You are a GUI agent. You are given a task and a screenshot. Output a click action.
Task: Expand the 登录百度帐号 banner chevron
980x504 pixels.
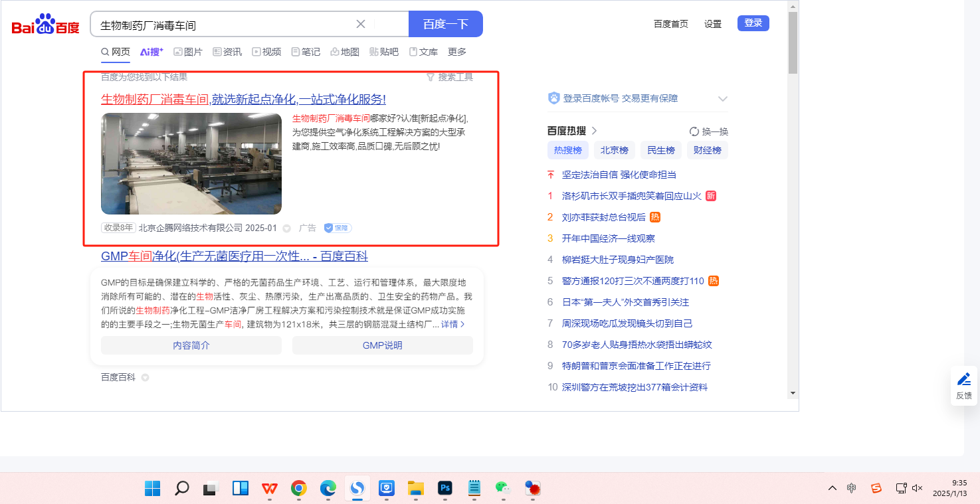pyautogui.click(x=723, y=99)
